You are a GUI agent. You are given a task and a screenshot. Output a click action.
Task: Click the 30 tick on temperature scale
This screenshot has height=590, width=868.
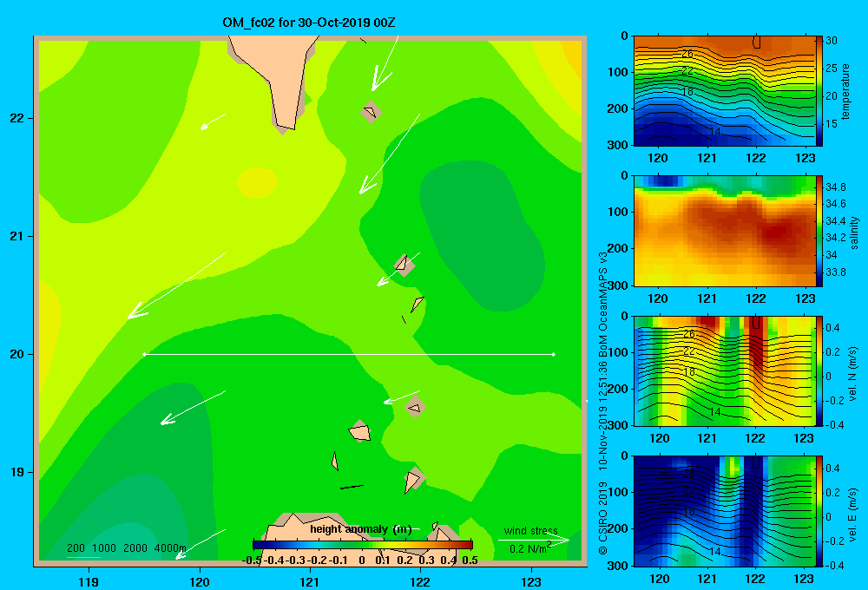[832, 41]
